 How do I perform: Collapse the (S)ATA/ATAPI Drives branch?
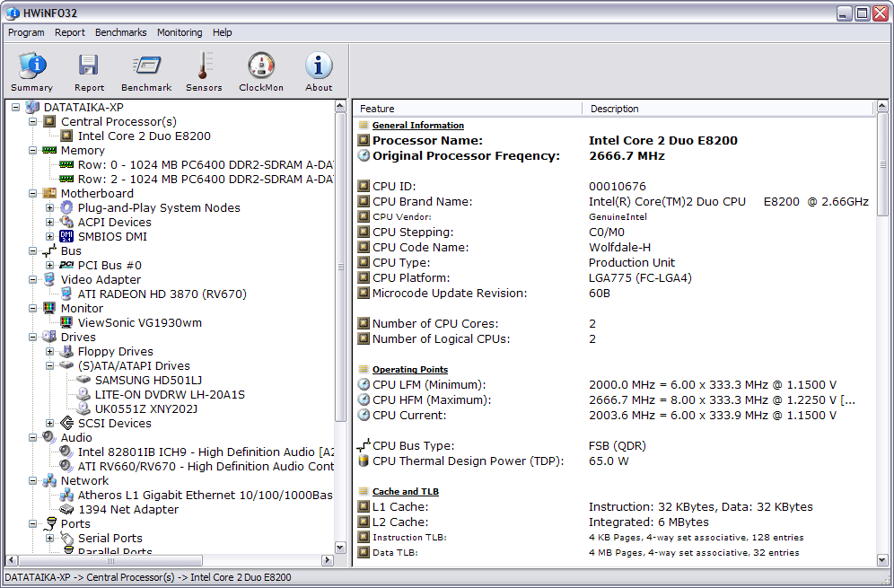point(49,365)
